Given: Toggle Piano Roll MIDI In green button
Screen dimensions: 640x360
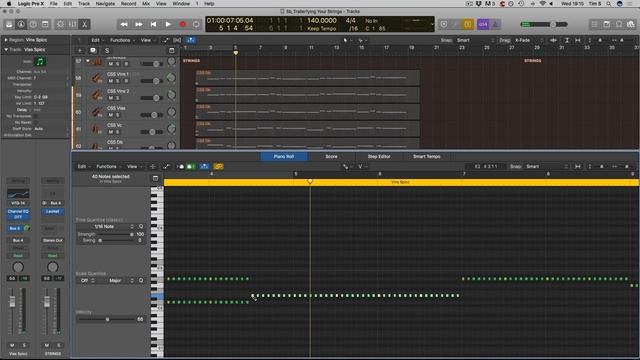Looking at the screenshot, I should click(190, 167).
